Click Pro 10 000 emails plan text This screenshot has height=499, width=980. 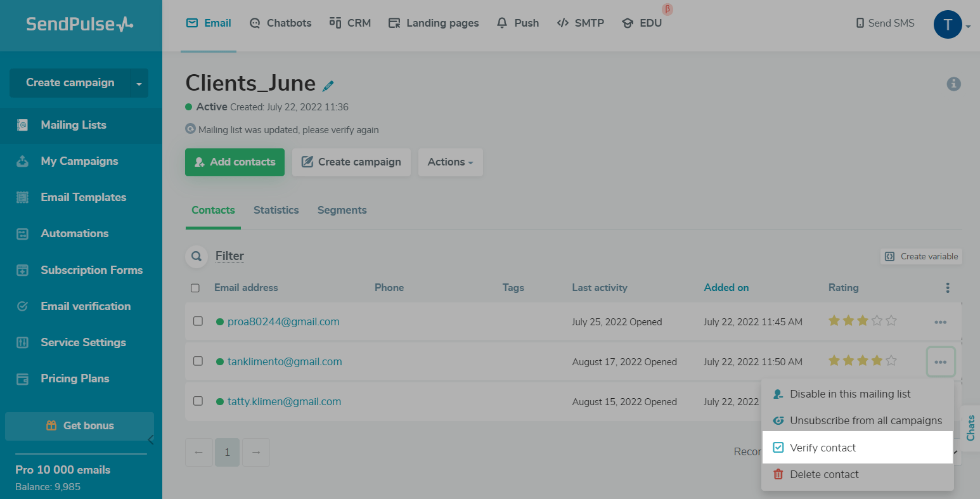[63, 470]
